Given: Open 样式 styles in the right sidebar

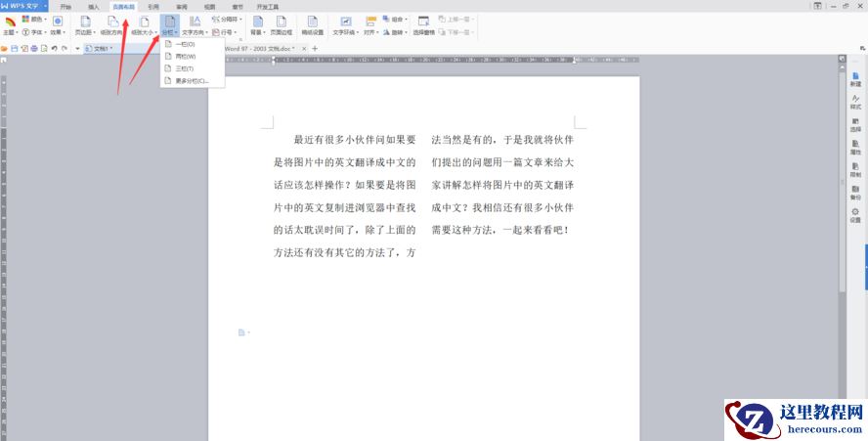Looking at the screenshot, I should pos(856,102).
